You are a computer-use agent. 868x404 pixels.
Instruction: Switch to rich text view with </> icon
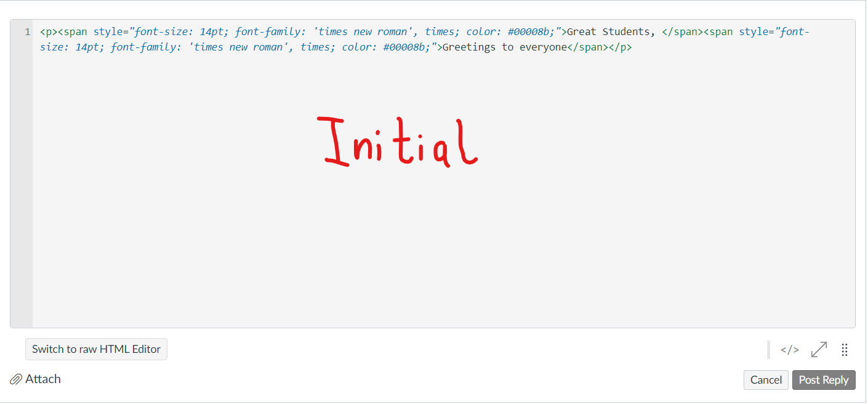pos(789,349)
